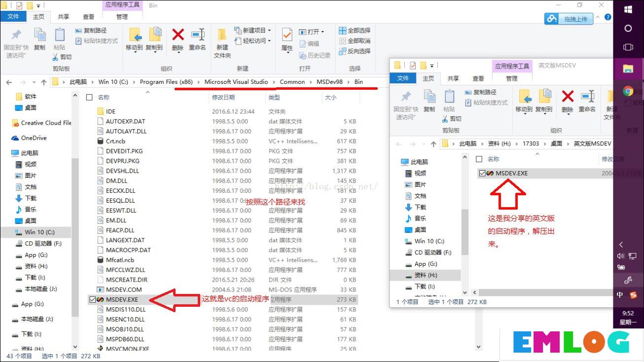
Task: Click File Explorer icon on taskbar
Action: (x=628, y=69)
